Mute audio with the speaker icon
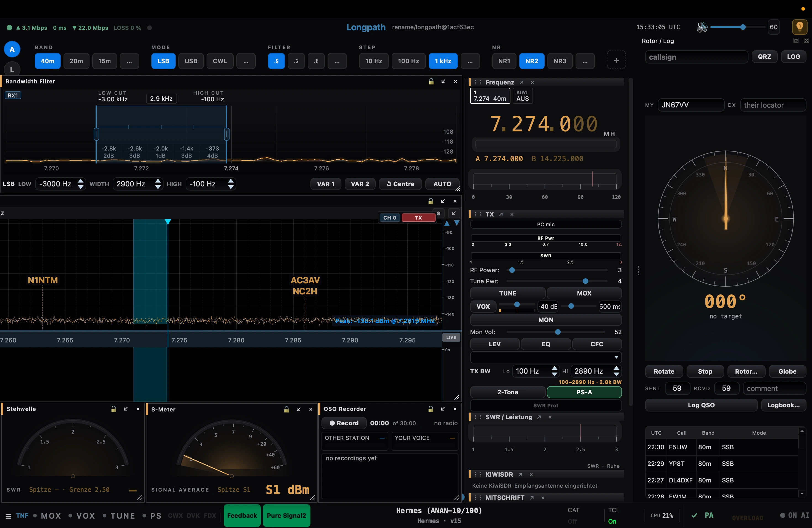The height and width of the screenshot is (528, 812). pos(702,27)
